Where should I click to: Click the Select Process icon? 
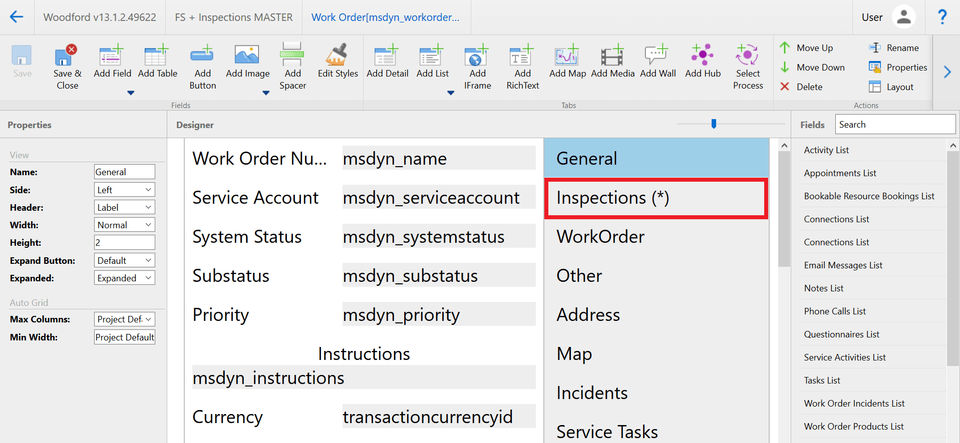(748, 55)
